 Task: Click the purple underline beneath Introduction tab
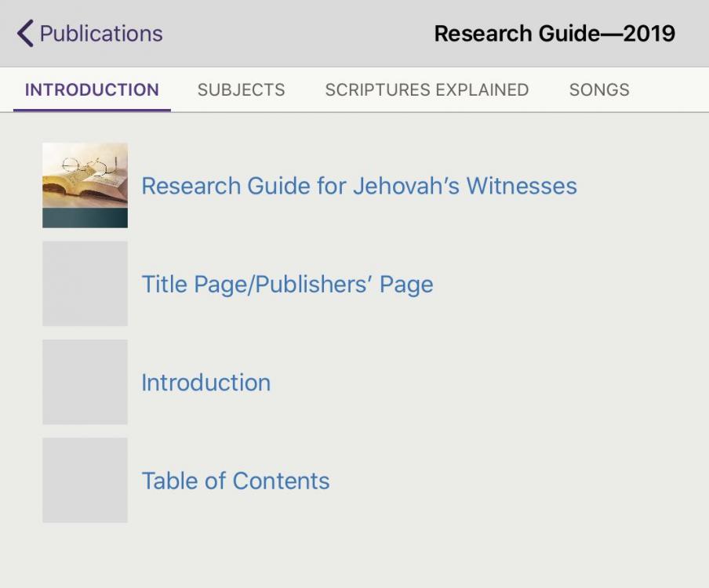tap(92, 110)
